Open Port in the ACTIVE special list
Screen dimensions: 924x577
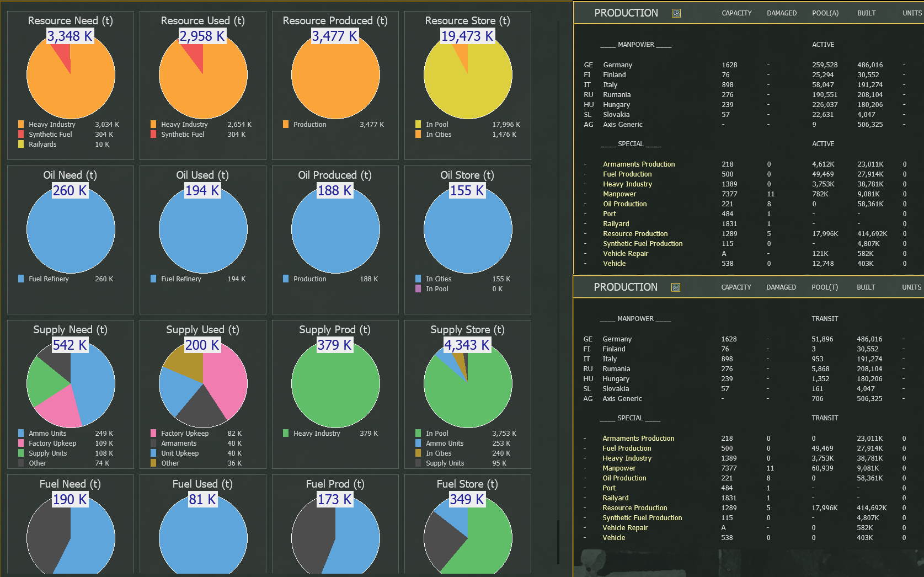click(x=610, y=214)
